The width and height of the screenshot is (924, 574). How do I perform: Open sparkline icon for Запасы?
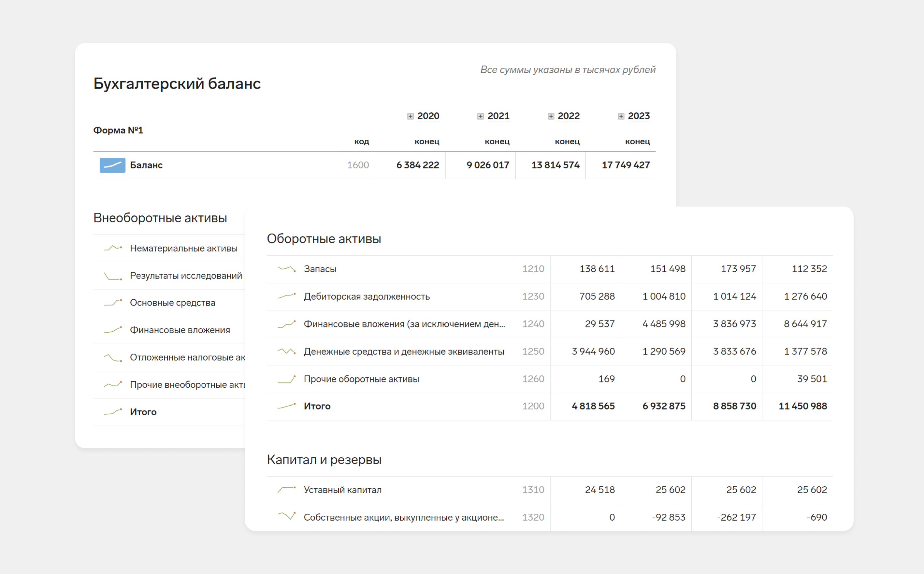click(287, 269)
